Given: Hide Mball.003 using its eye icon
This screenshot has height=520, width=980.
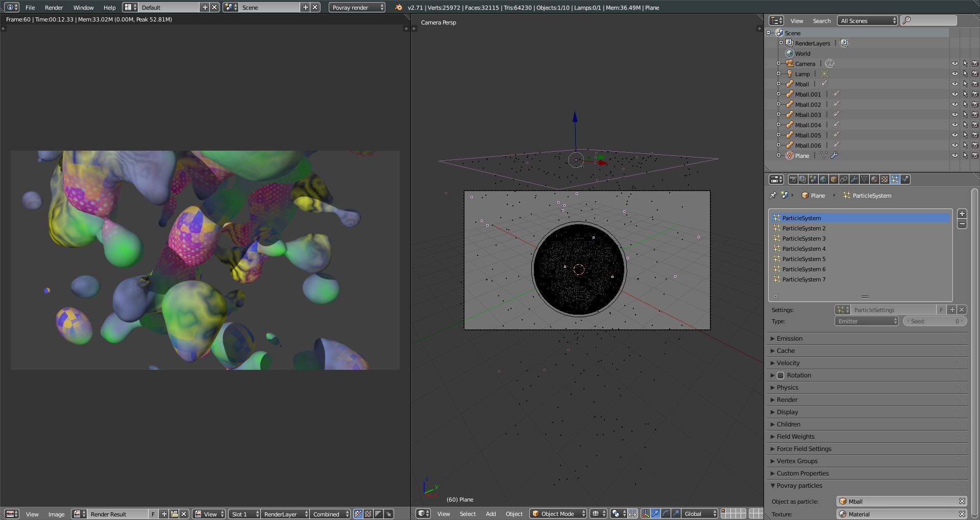Looking at the screenshot, I should tap(954, 115).
